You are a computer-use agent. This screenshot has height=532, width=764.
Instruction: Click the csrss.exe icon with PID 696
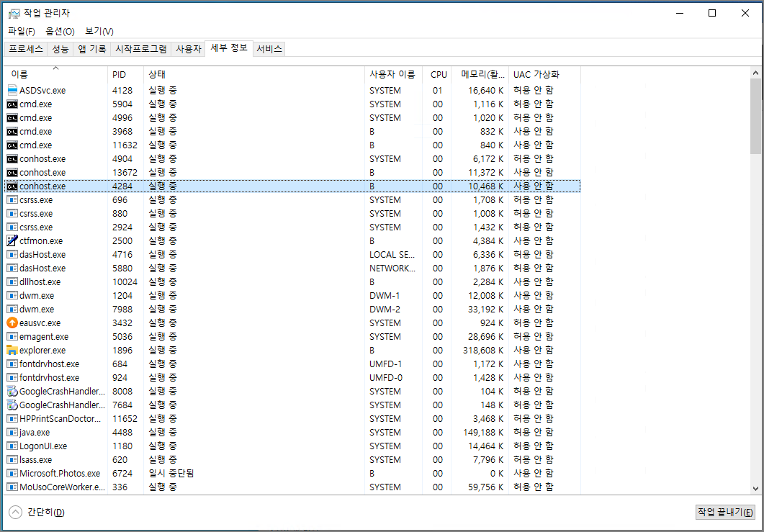(x=12, y=199)
